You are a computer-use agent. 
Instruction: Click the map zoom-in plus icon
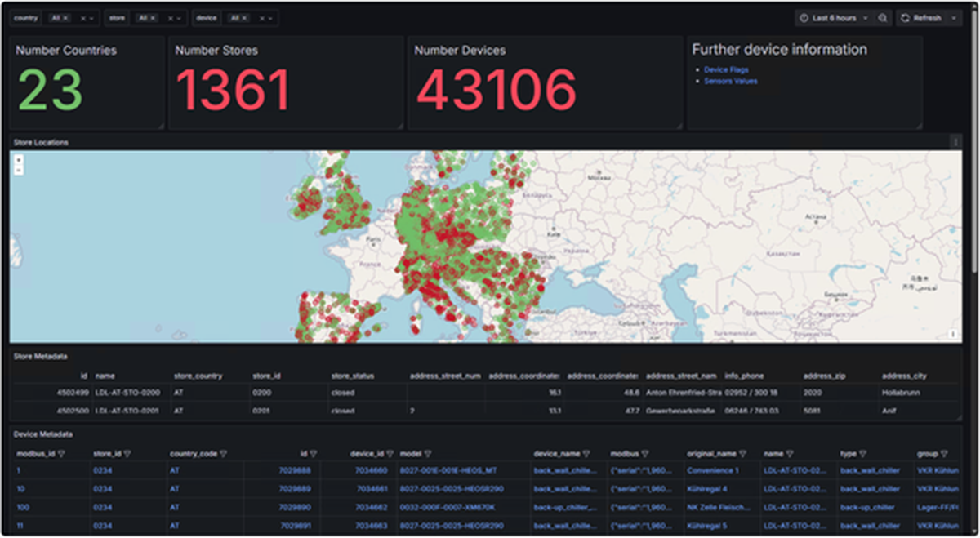coord(19,160)
